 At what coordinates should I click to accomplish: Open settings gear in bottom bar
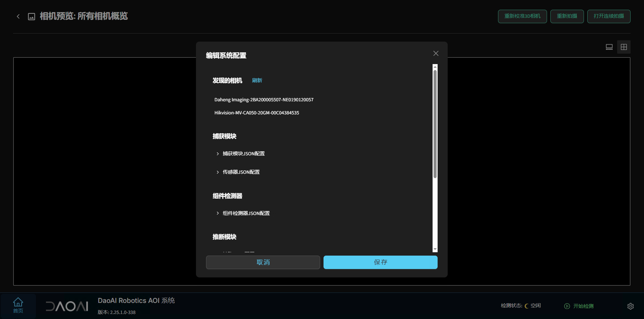(630, 306)
